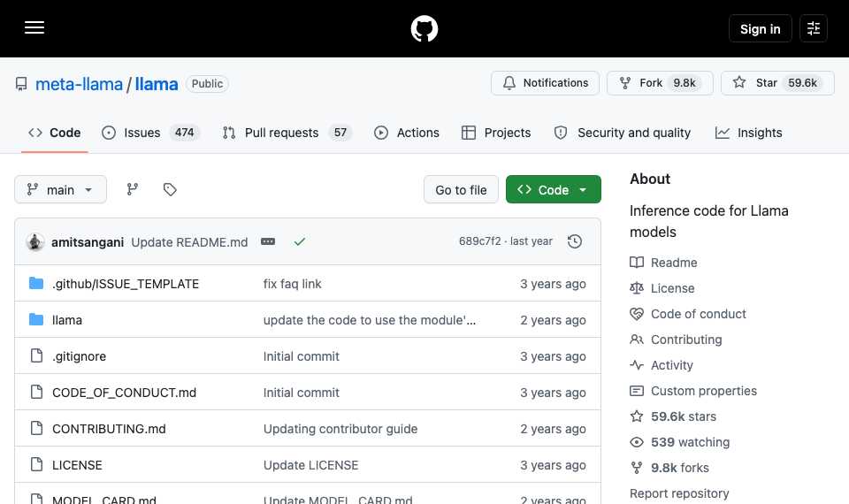Open the 'update the code to use the module' commit
Image resolution: width=849 pixels, height=504 pixels.
370,320
